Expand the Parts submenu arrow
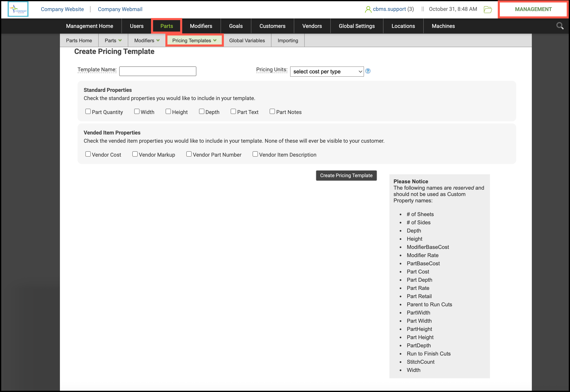 pyautogui.click(x=120, y=41)
